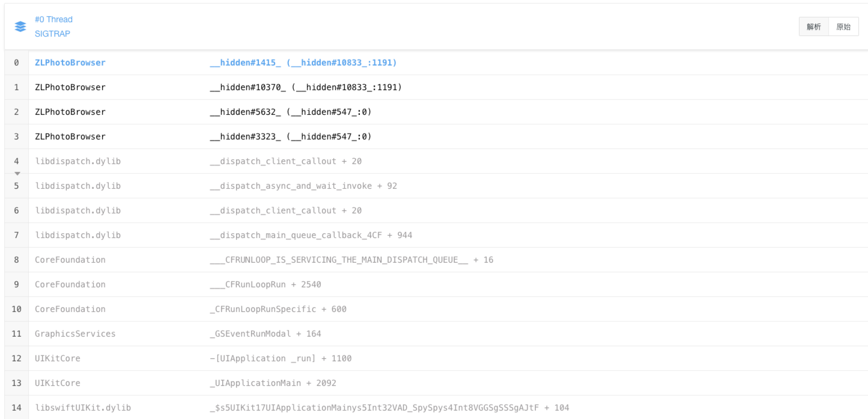Click ZLPhotoBrowser module name in frame 2

tap(70, 112)
